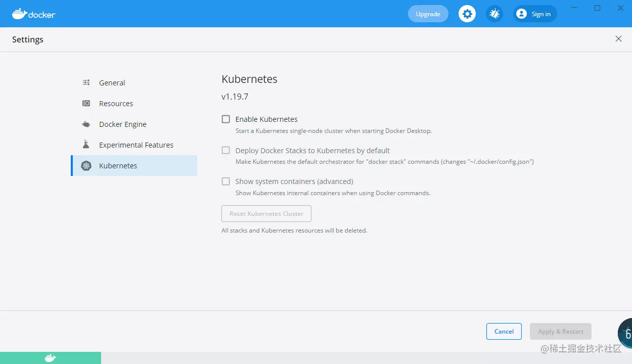The width and height of the screenshot is (632, 364).
Task: Click the 'Make Kubernetes the default orchestrator' description
Action: 385,162
